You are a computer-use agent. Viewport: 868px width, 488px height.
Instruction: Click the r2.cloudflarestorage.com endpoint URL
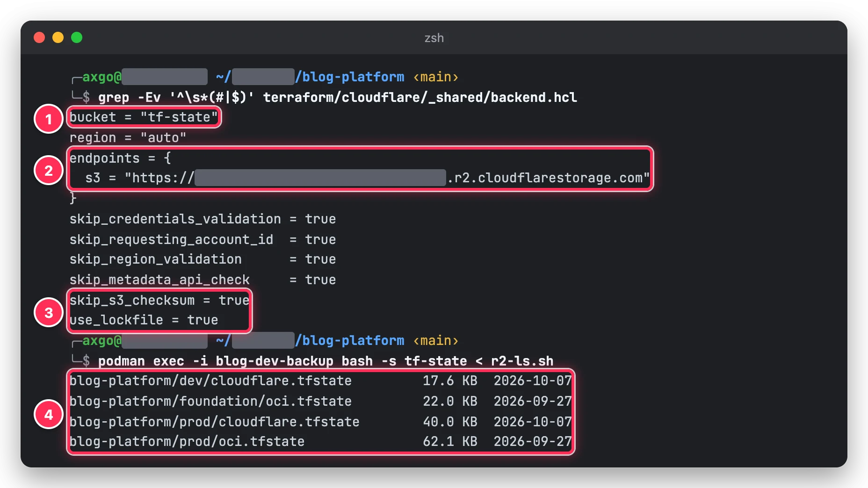pyautogui.click(x=387, y=178)
